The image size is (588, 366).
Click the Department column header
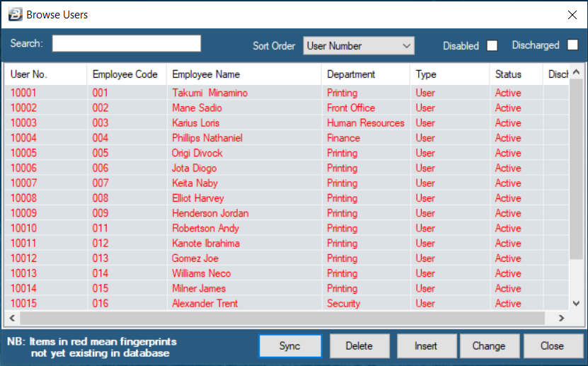click(x=366, y=74)
